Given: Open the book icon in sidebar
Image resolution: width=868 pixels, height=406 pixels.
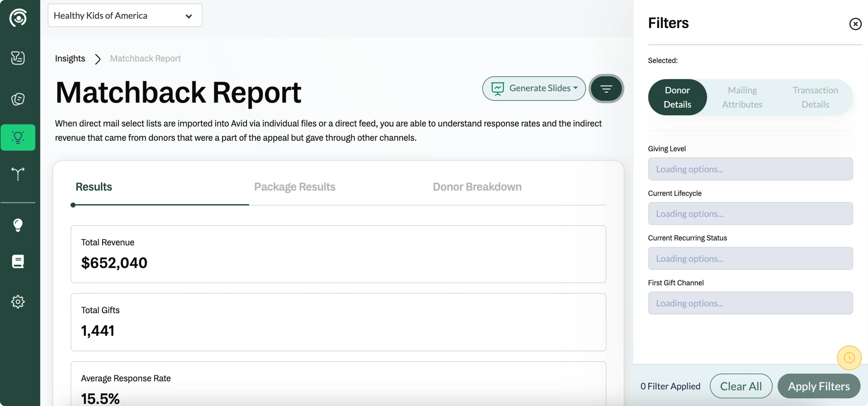Looking at the screenshot, I should (x=18, y=261).
